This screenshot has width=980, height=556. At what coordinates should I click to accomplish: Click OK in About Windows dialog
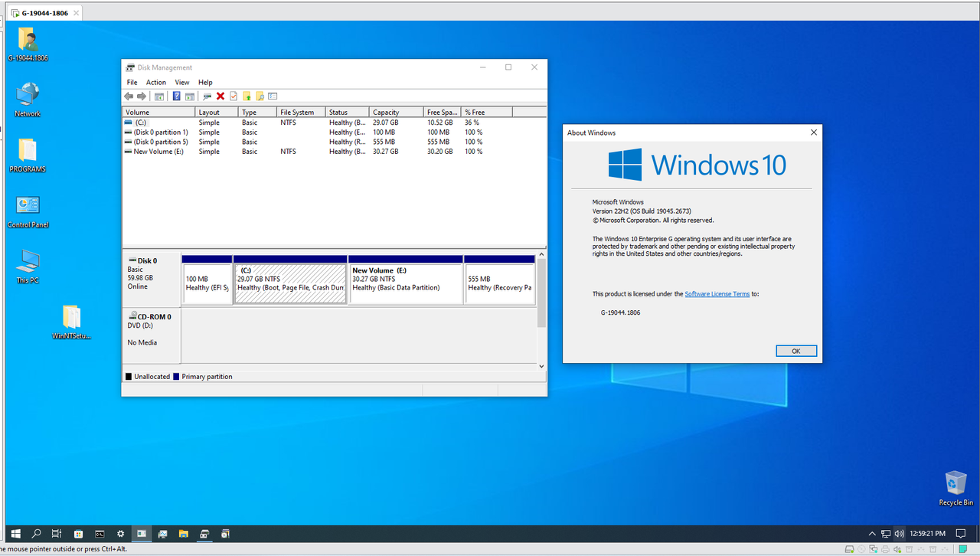(x=796, y=351)
